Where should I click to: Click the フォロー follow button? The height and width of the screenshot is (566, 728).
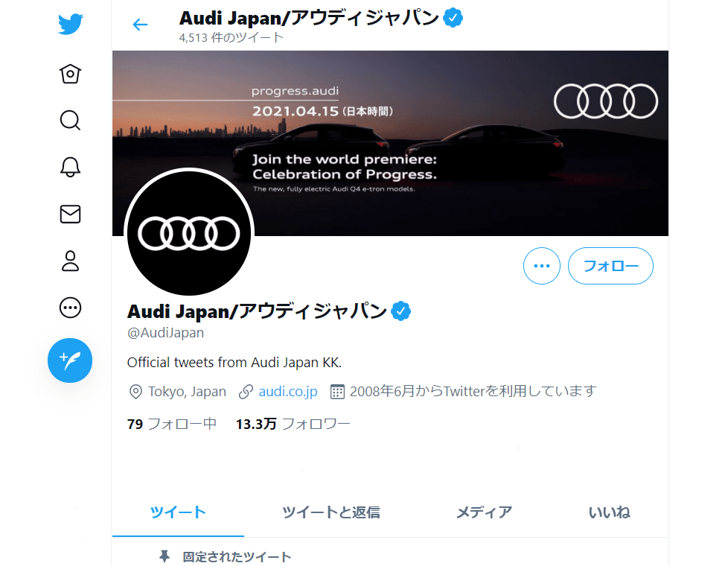click(610, 266)
